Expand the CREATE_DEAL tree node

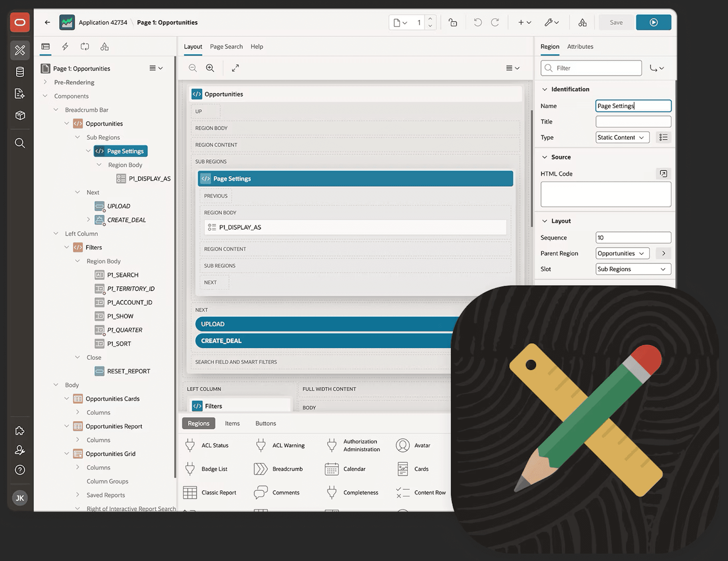(x=88, y=219)
